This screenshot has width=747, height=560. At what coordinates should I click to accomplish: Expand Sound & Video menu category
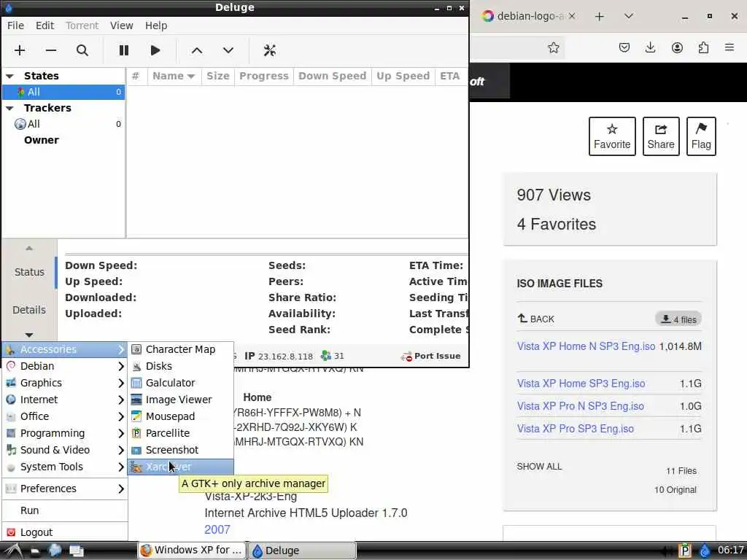[65, 450]
